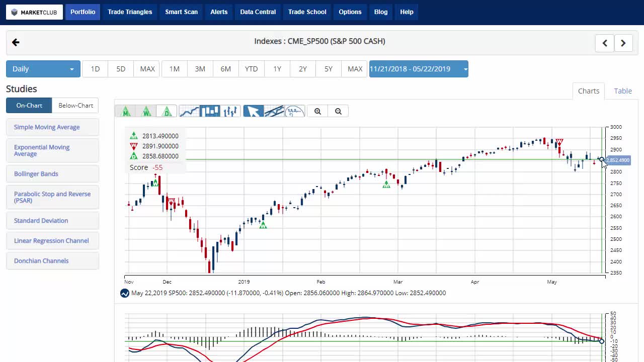Set chart range to 1M
The height and width of the screenshot is (362, 644).
click(x=175, y=69)
